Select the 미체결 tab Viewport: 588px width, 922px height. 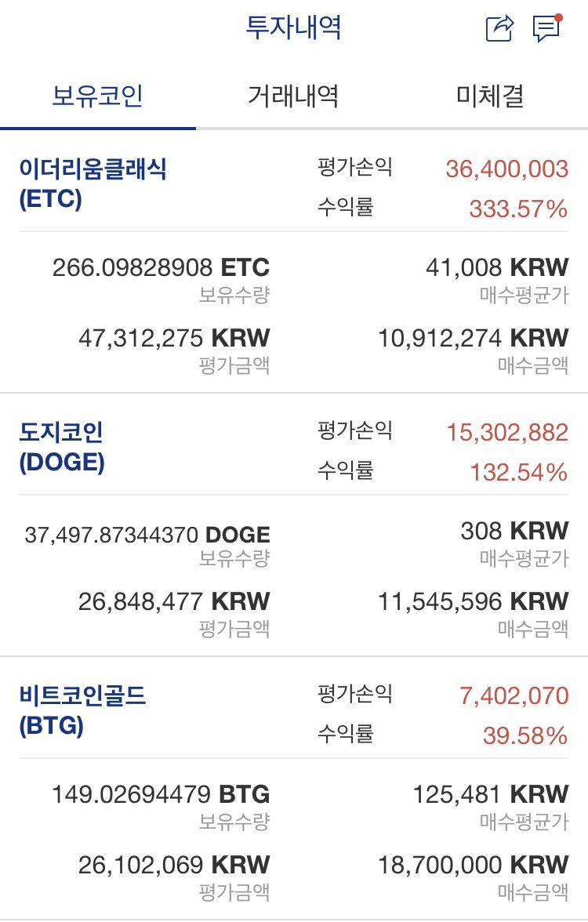tap(490, 96)
